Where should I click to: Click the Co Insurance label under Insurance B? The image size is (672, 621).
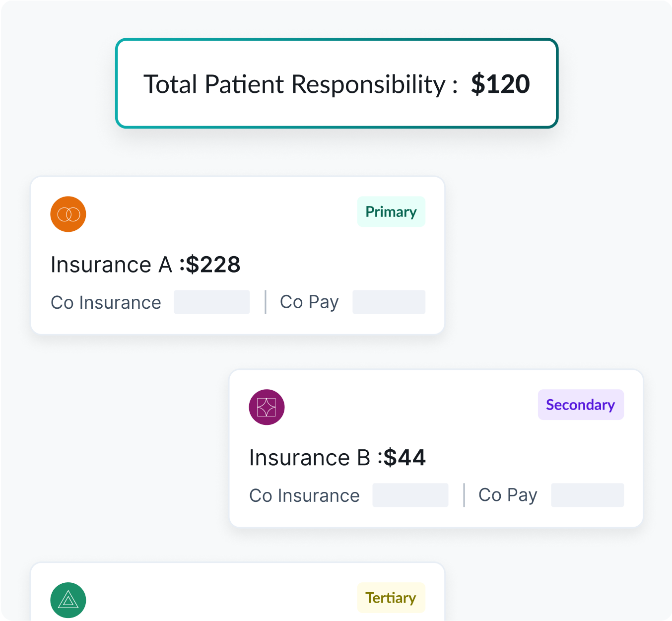304,495
